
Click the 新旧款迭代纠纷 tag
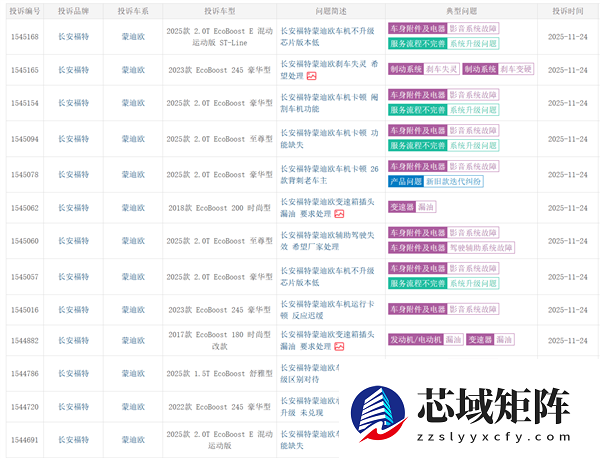pyautogui.click(x=453, y=182)
